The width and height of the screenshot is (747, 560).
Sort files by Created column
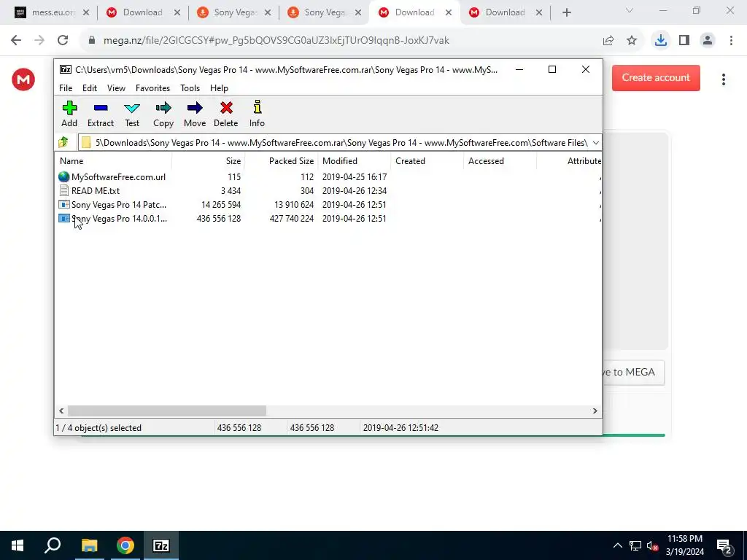coord(427,161)
